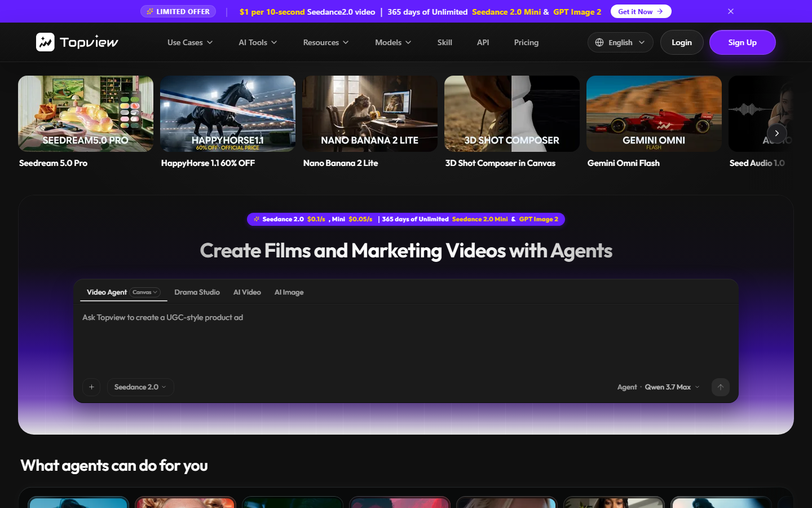This screenshot has height=508, width=812.
Task: Click the purple Seedance 2.0 pricing pill
Action: pyautogui.click(x=406, y=219)
